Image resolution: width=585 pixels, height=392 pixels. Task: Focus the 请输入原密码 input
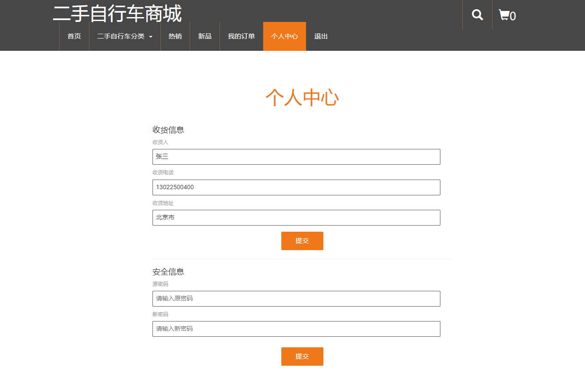click(296, 298)
